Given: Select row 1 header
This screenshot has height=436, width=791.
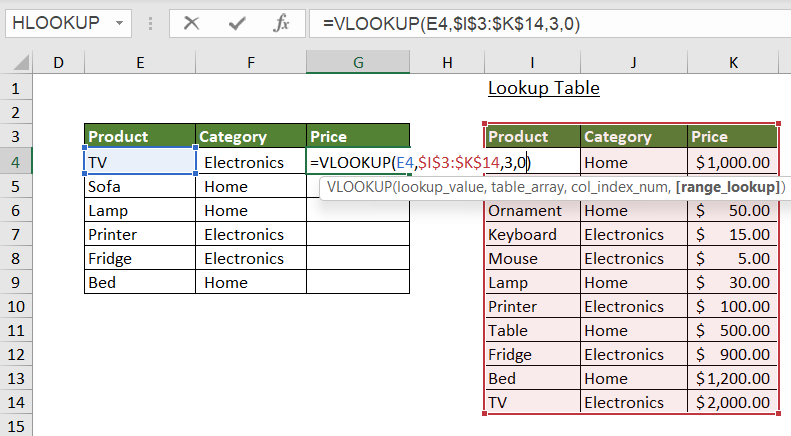Looking at the screenshot, I should pyautogui.click(x=16, y=88).
